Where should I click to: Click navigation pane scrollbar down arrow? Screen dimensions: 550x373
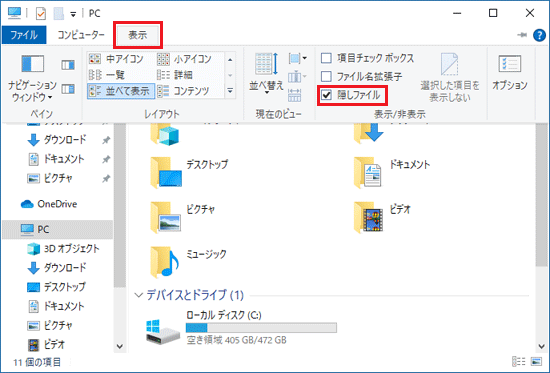pos(120,347)
